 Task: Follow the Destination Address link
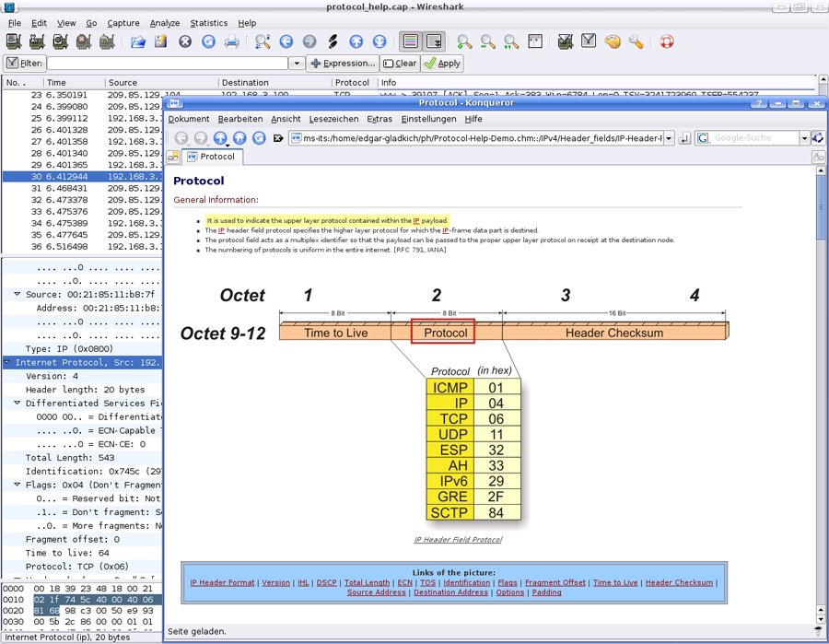450,592
